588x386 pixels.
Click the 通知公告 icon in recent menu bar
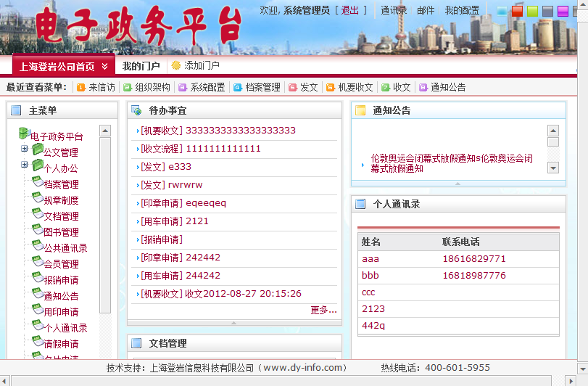423,87
